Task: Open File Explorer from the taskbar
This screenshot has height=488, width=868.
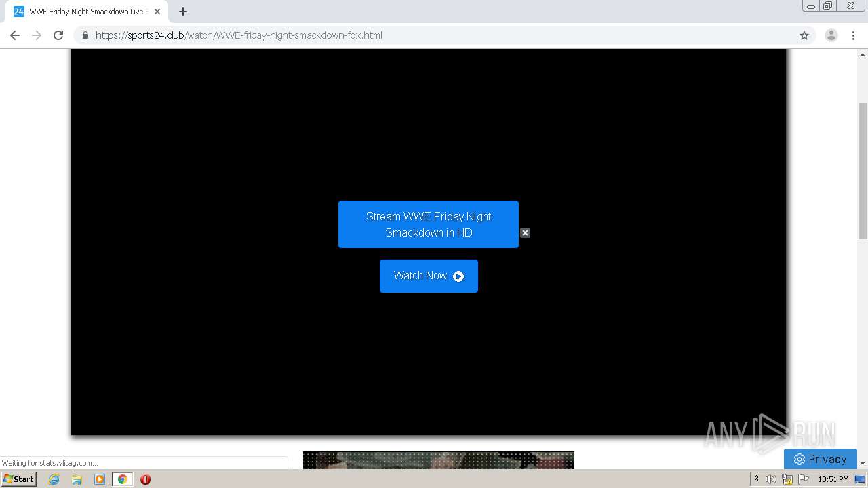Action: (77, 479)
